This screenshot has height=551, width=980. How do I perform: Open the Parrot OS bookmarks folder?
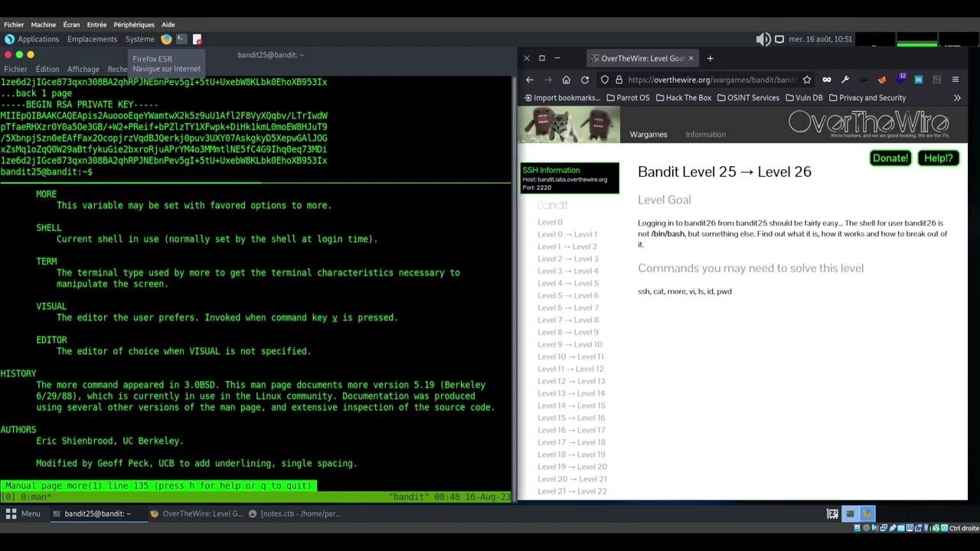[x=628, y=98]
